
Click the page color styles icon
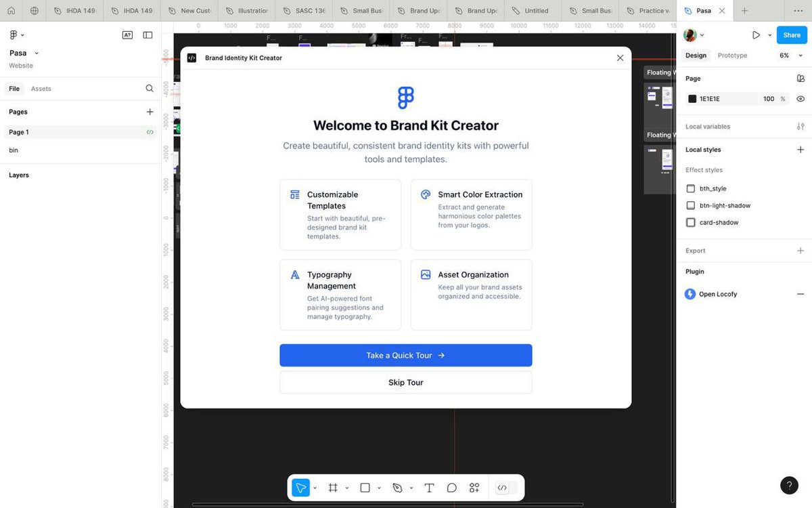pos(800,79)
